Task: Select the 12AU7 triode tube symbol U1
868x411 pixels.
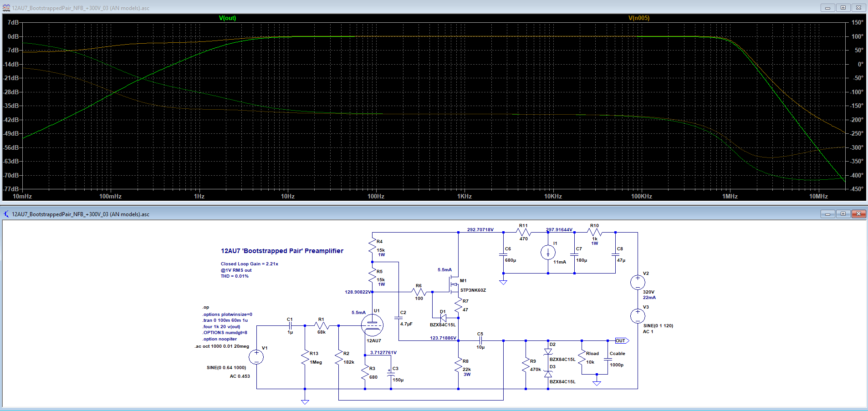Action: tap(372, 325)
